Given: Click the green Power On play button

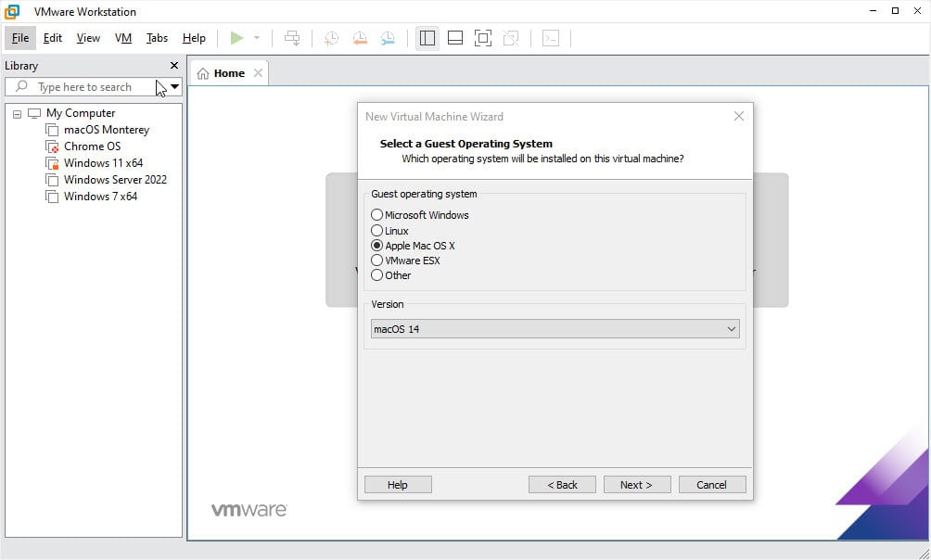Looking at the screenshot, I should click(236, 38).
